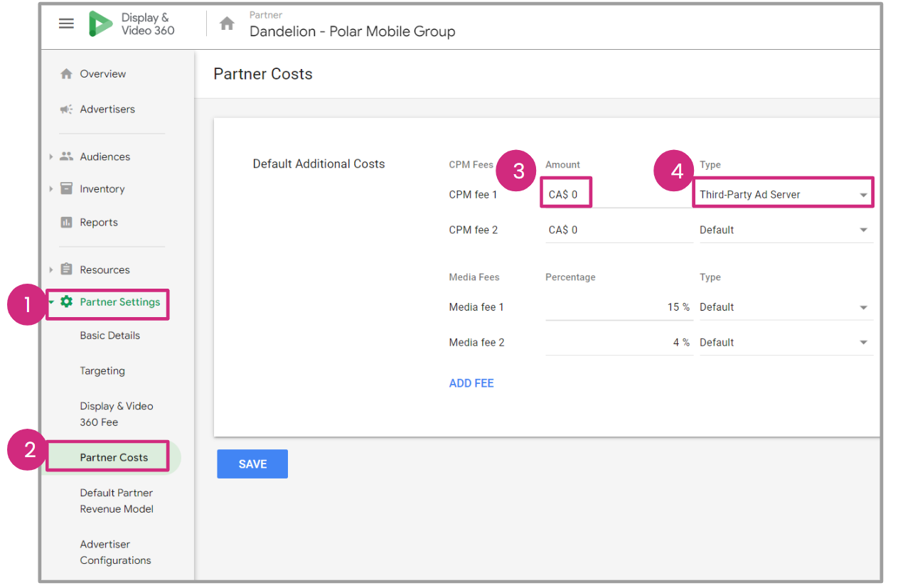Click the Display & Video 360 logo
The image size is (898, 588).
[x=101, y=24]
